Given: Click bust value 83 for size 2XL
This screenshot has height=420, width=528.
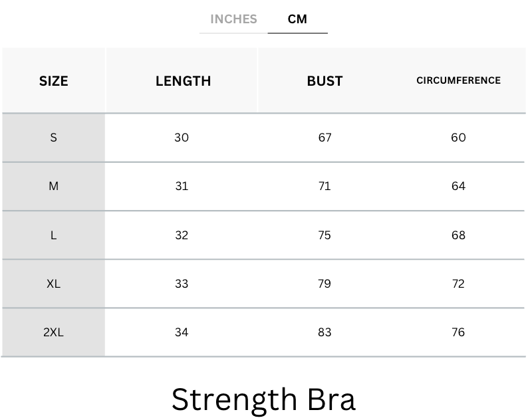Looking at the screenshot, I should (325, 332).
